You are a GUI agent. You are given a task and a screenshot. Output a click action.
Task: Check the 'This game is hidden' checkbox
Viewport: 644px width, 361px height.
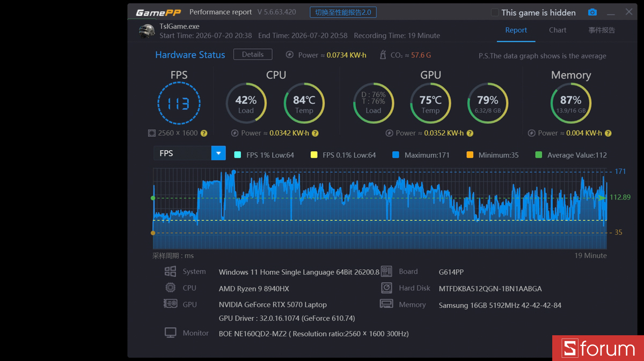click(x=495, y=12)
